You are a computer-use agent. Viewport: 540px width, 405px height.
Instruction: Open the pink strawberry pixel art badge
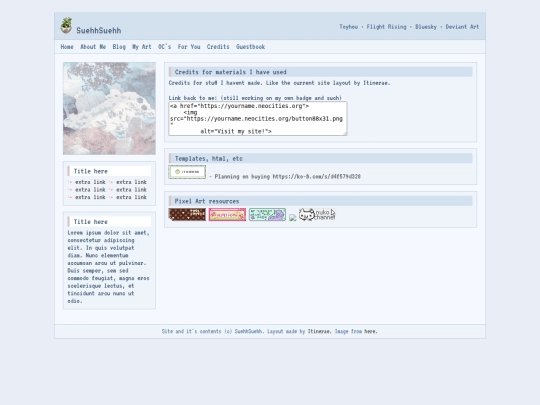click(227, 214)
